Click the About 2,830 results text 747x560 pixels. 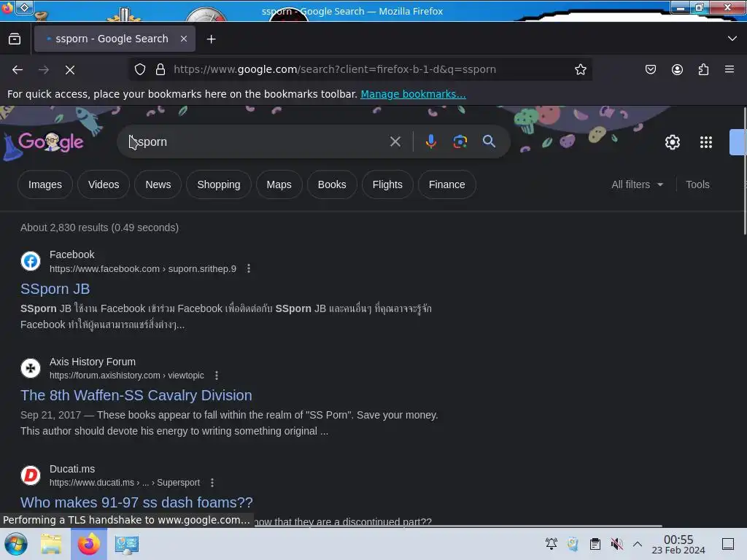pyautogui.click(x=99, y=227)
